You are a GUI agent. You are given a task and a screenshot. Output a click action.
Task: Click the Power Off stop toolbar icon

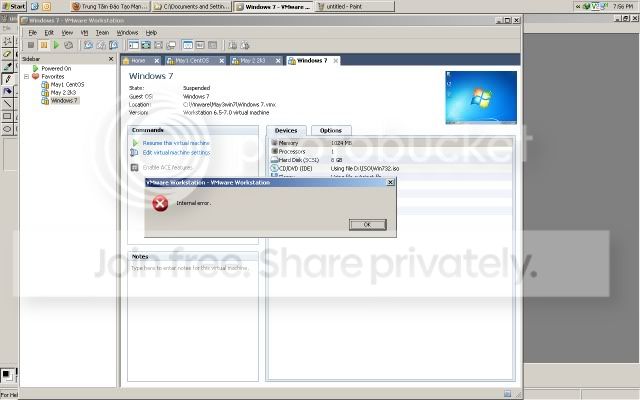coord(31,45)
